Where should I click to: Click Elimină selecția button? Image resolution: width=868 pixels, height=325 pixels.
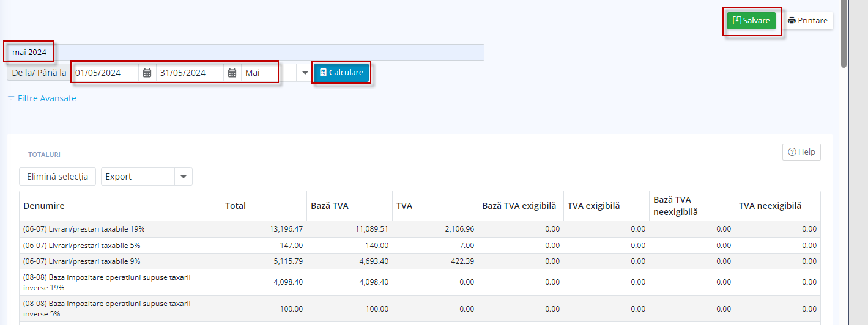click(x=57, y=177)
